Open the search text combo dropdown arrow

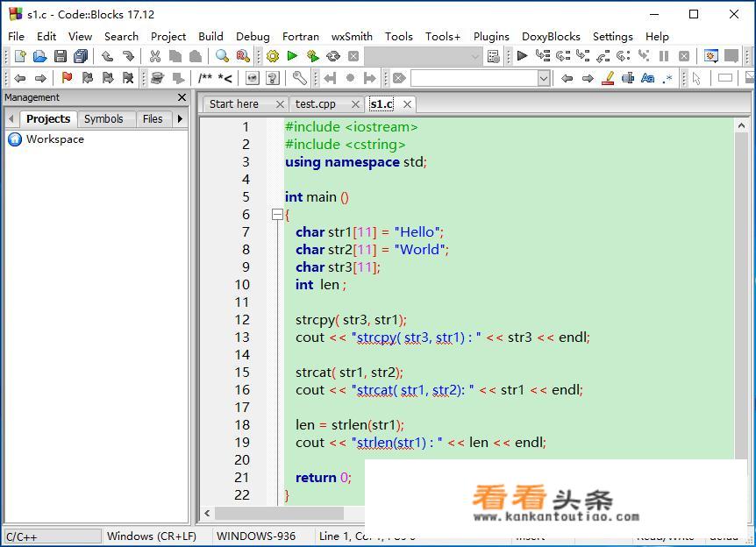[544, 78]
